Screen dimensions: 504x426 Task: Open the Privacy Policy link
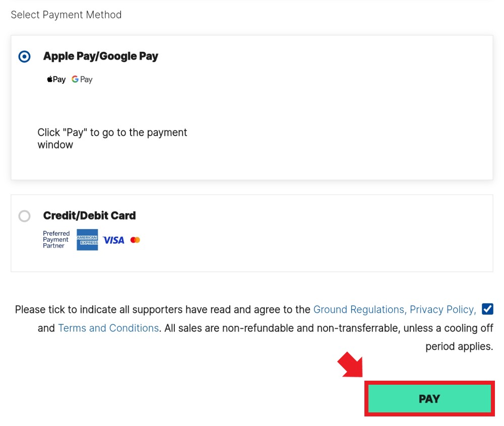point(443,310)
